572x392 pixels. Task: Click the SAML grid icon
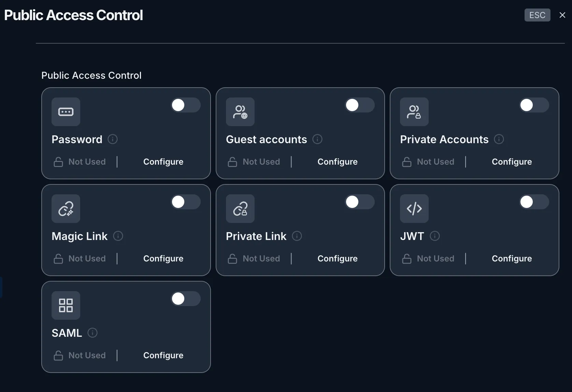[66, 305]
